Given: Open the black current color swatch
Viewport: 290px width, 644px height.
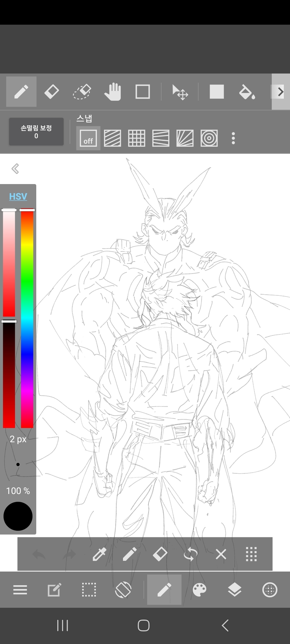Looking at the screenshot, I should (x=18, y=516).
